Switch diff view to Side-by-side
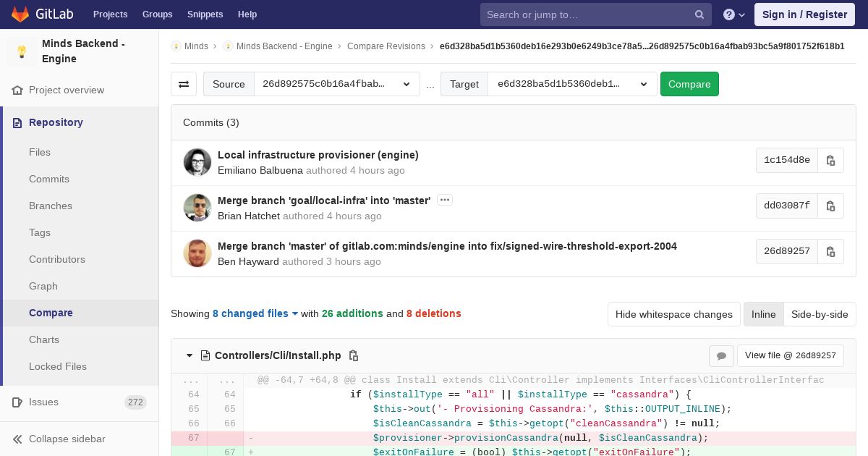868x456 pixels. pyautogui.click(x=820, y=314)
